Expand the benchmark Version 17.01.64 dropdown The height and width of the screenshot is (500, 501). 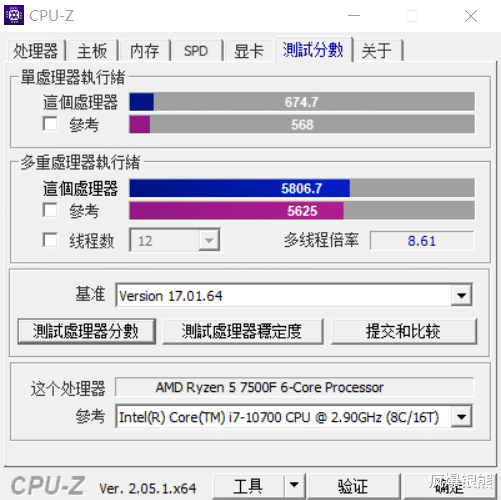coord(461,295)
